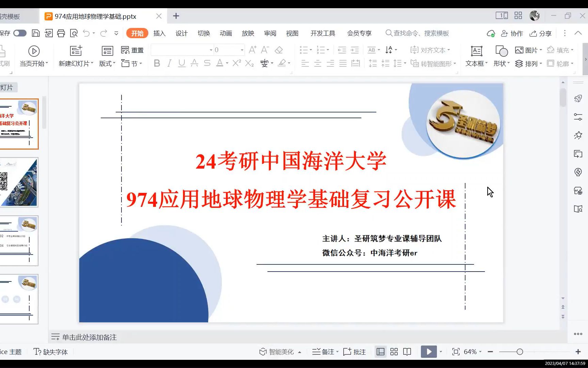The image size is (588, 368).
Task: Open the font name dropdown
Action: coord(211,50)
